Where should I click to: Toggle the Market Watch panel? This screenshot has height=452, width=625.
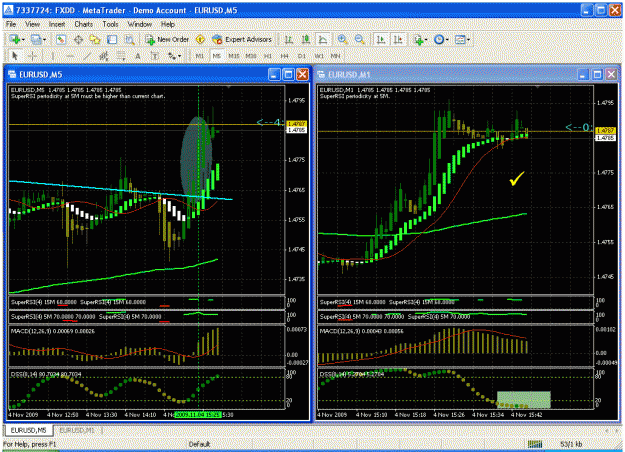coord(61,39)
